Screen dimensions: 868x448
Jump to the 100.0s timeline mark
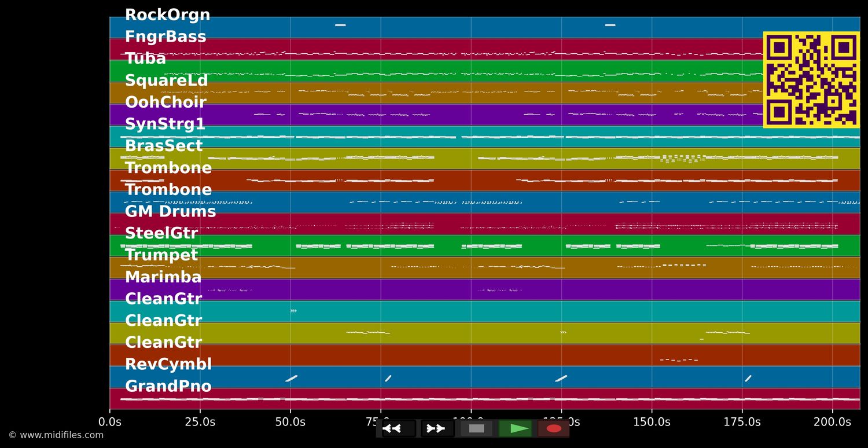click(x=472, y=422)
